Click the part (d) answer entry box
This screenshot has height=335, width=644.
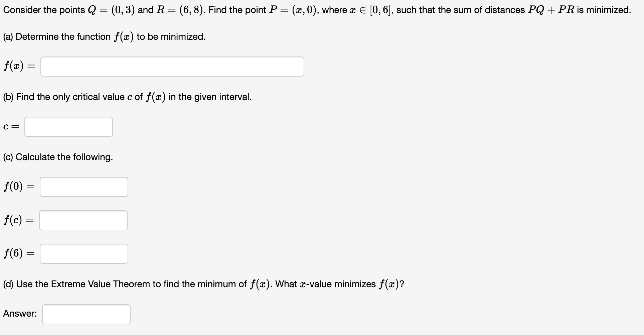[x=86, y=314]
